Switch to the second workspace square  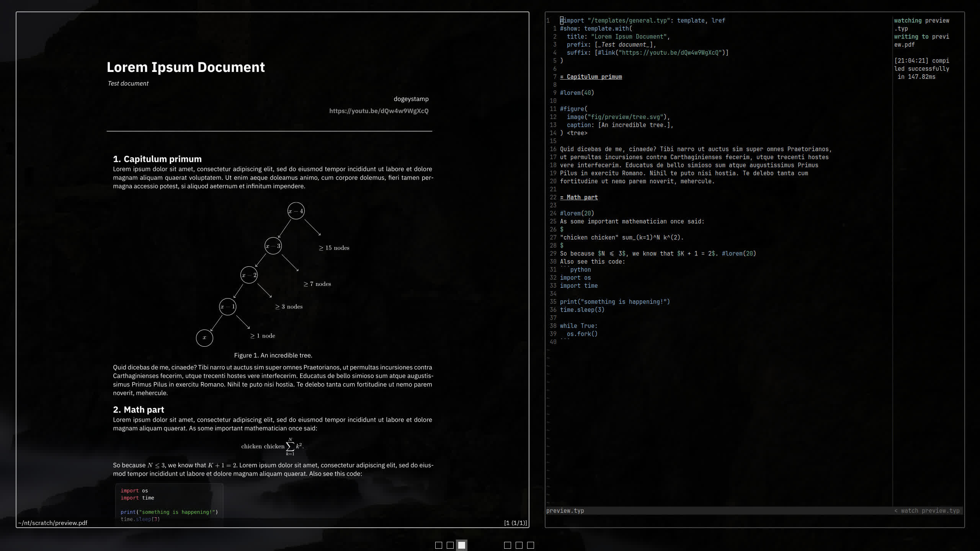[x=450, y=545]
